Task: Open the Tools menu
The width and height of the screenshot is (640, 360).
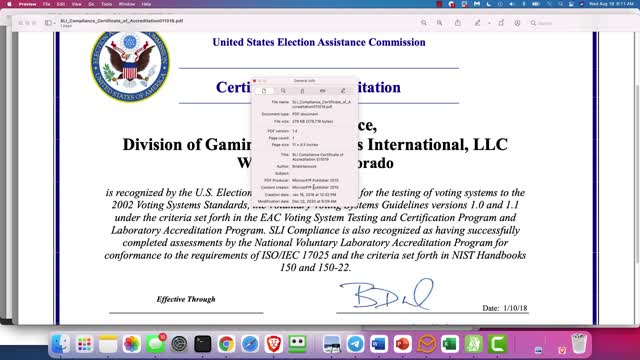Action: point(107,4)
